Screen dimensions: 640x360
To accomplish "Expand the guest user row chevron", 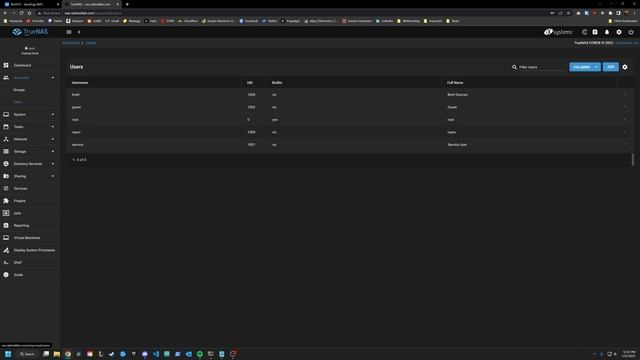I will coord(624,107).
